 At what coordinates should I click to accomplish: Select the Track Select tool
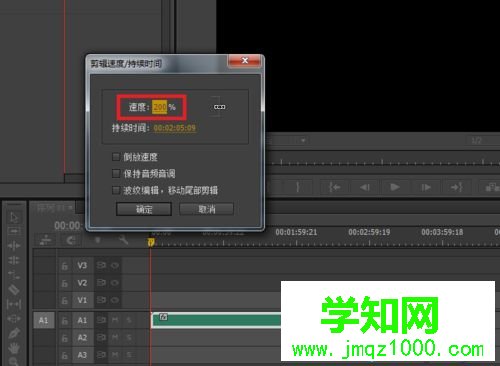click(14, 231)
